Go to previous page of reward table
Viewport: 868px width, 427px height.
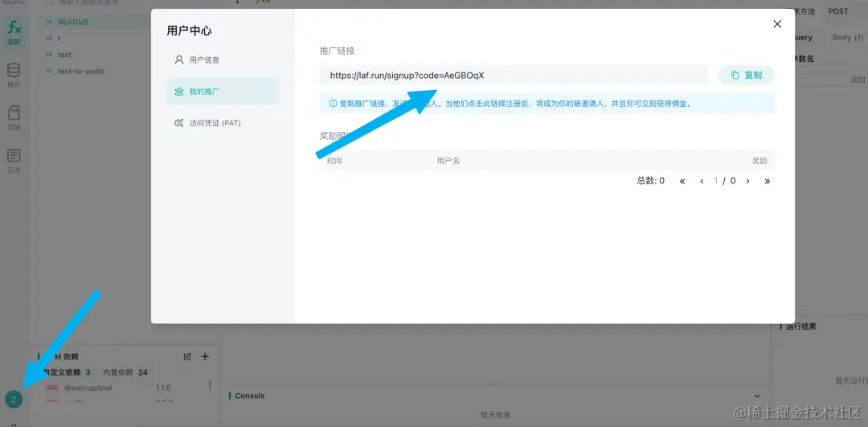[x=702, y=181]
